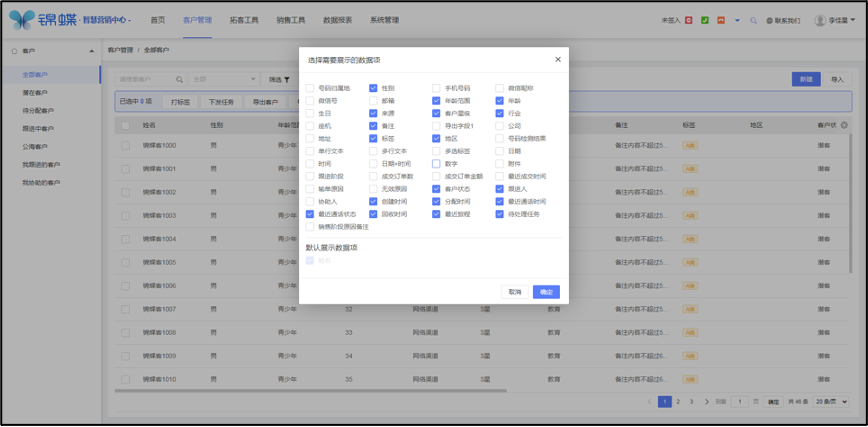Image resolution: width=868 pixels, height=427 pixels.
Task: Check the 数字 checkbox
Action: click(x=436, y=164)
